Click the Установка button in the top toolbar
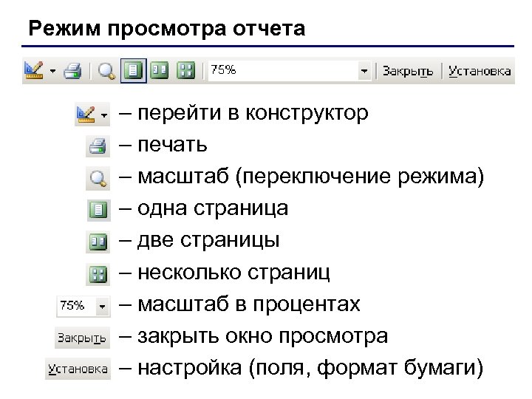The width and height of the screenshot is (532, 399). tap(480, 71)
